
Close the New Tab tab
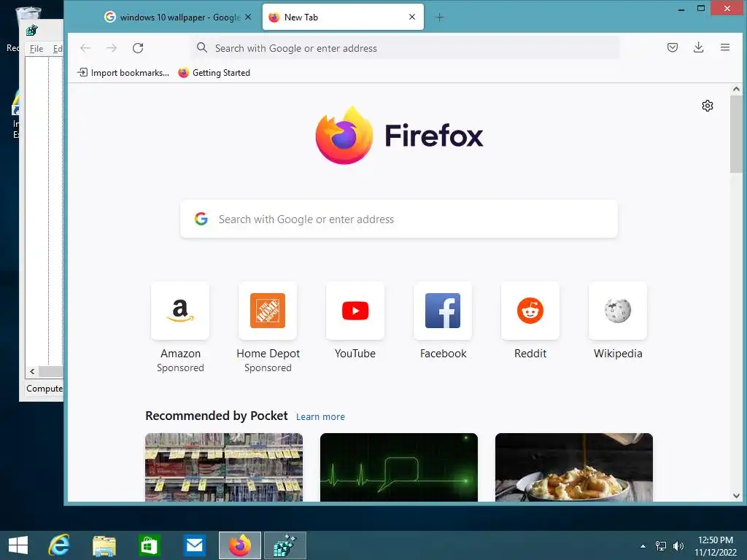click(x=412, y=17)
